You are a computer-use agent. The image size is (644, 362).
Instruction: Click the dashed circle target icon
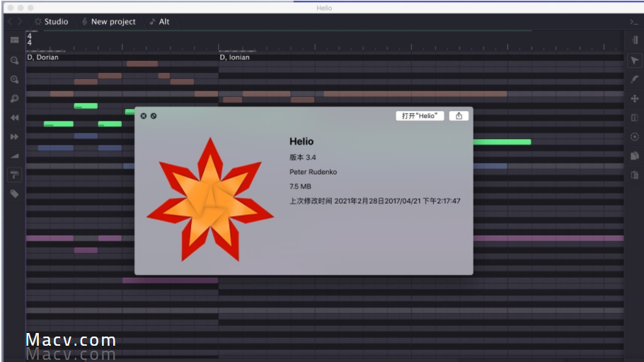click(635, 136)
